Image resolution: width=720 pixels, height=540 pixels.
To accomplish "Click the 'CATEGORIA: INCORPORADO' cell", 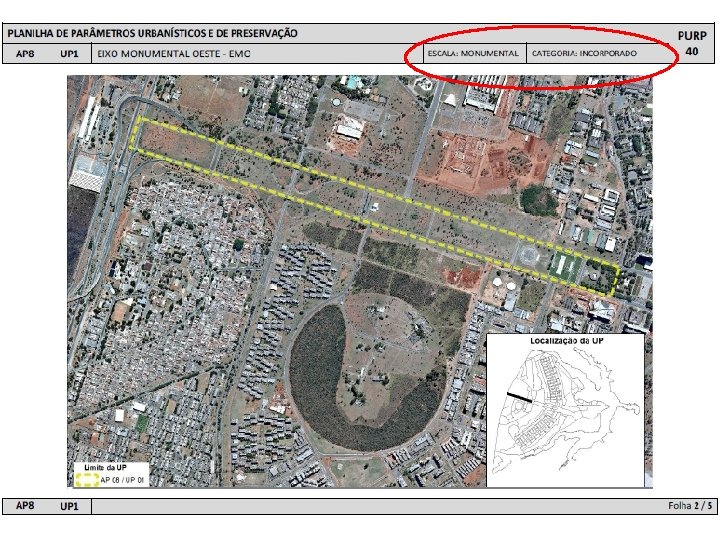I will pyautogui.click(x=584, y=53).
